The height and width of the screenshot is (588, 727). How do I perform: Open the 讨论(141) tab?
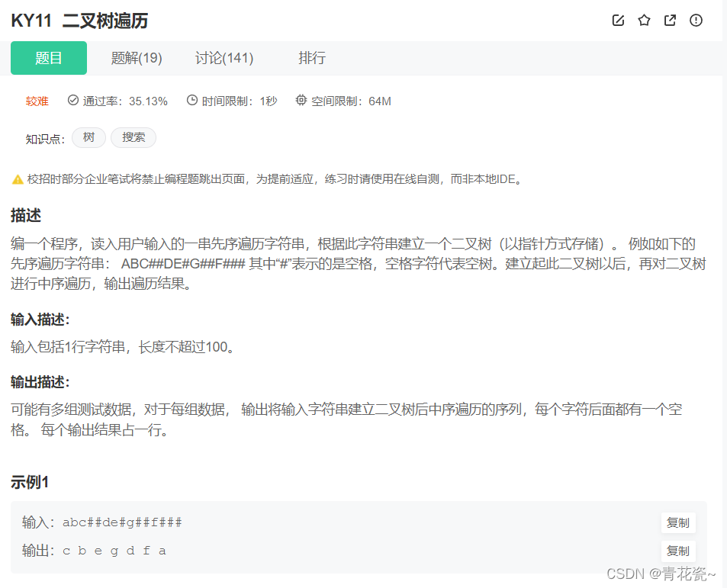tap(224, 58)
